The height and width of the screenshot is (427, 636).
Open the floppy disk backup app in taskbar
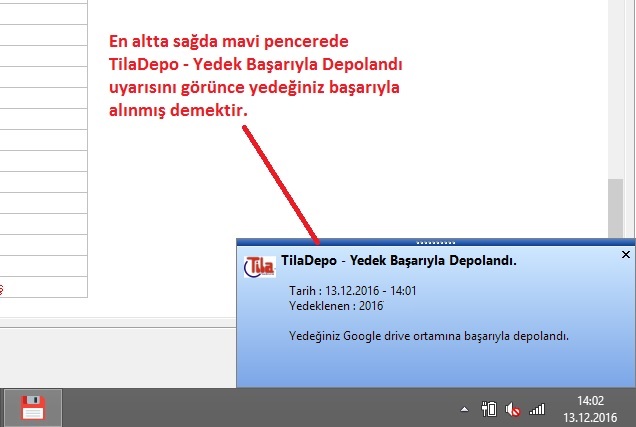[33, 408]
